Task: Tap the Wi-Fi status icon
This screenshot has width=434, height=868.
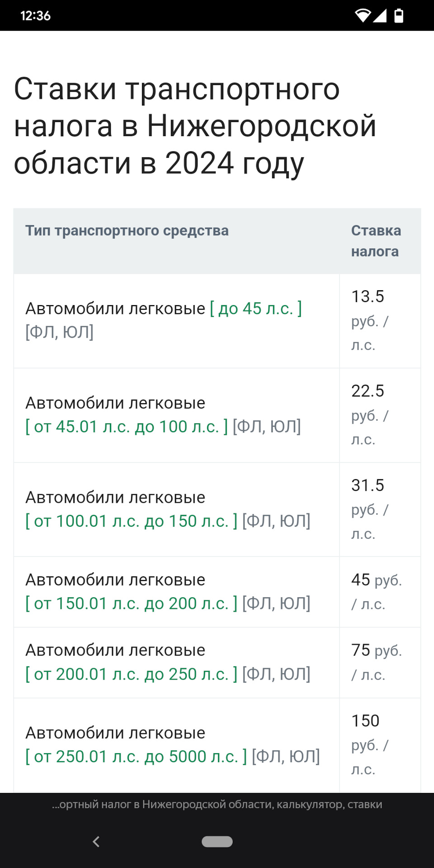Action: (x=362, y=16)
